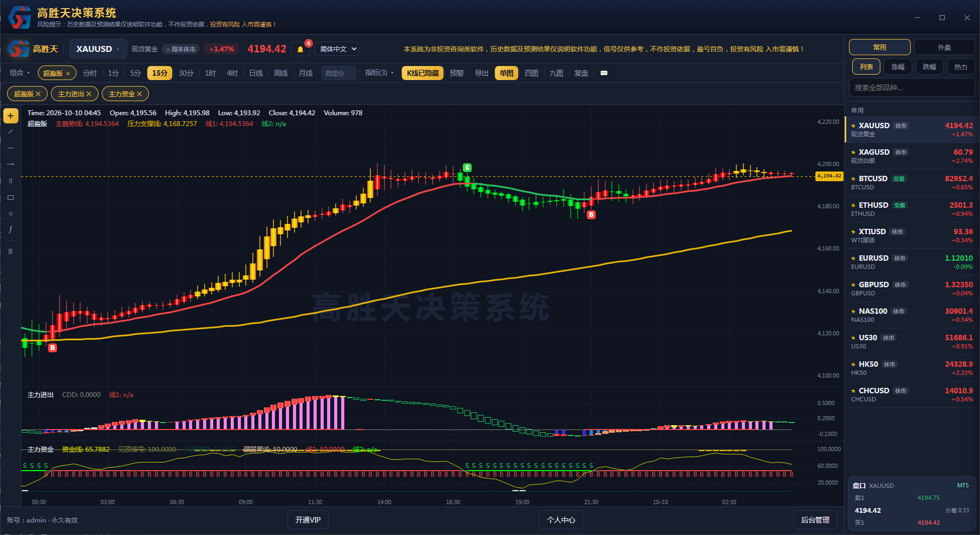Image resolution: width=980 pixels, height=535 pixels.
Task: Click the trash icon to delete drawings
Action: click(x=10, y=251)
